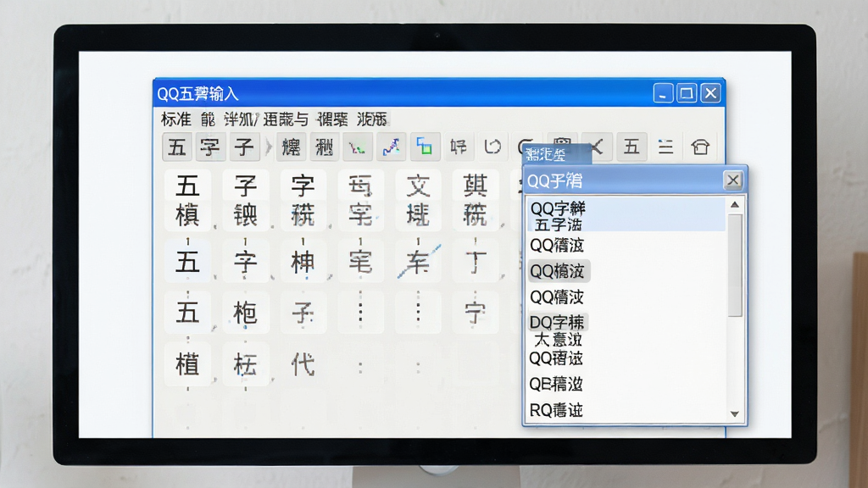Select the 车 character cell
The image size is (868, 488).
418,262
